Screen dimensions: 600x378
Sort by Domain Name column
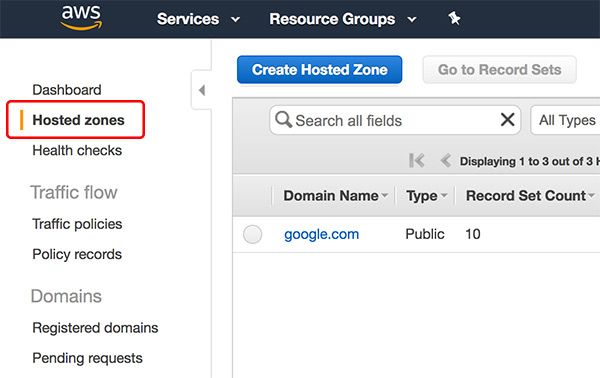(335, 196)
